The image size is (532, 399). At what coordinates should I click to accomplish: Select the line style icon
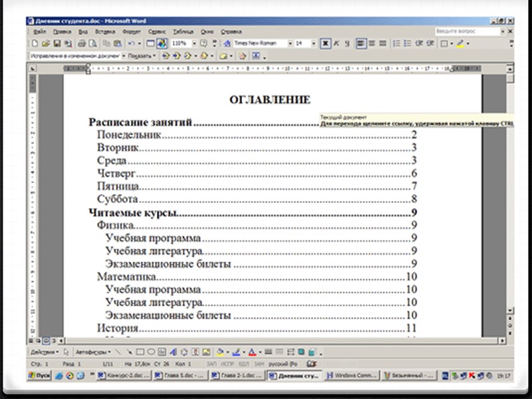268,352
